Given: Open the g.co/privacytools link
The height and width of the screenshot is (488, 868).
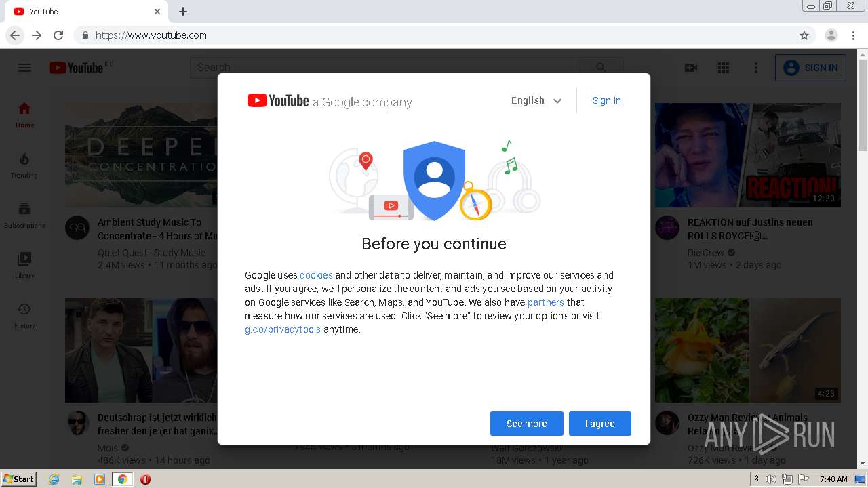Looking at the screenshot, I should [283, 329].
